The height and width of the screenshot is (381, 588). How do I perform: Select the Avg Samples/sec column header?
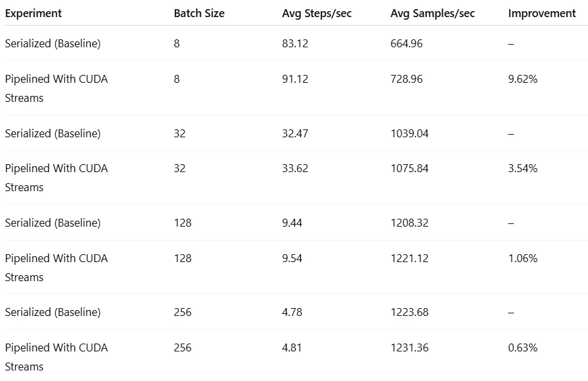tap(432, 13)
